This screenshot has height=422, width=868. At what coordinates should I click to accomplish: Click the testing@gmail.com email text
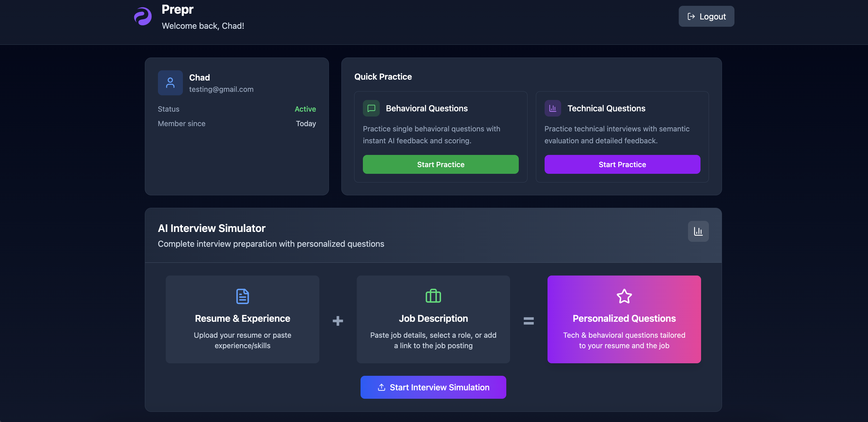[x=221, y=90]
